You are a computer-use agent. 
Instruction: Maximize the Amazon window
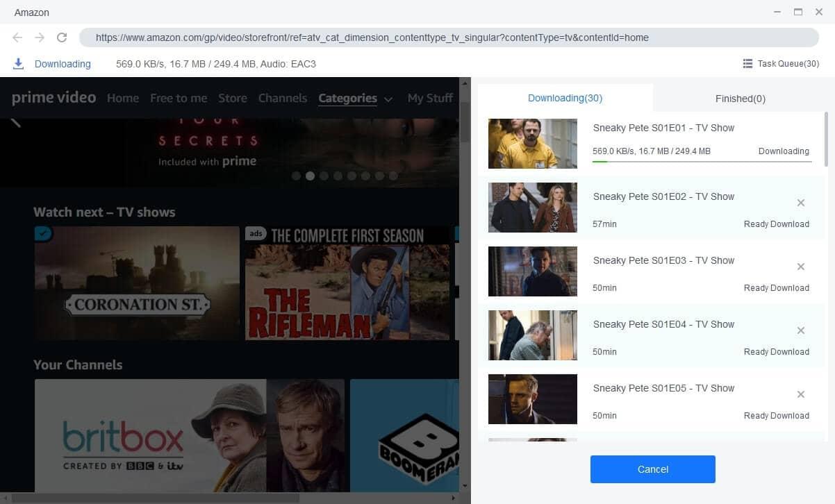point(798,12)
